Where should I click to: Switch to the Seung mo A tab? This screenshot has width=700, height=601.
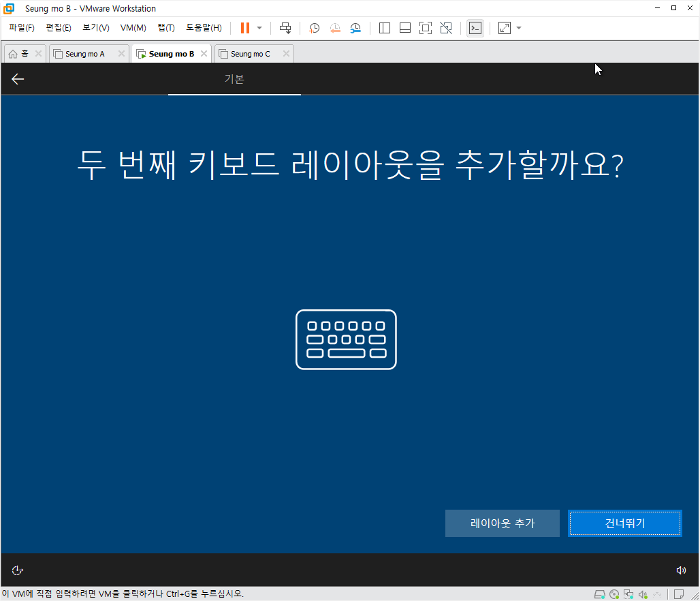pos(85,54)
